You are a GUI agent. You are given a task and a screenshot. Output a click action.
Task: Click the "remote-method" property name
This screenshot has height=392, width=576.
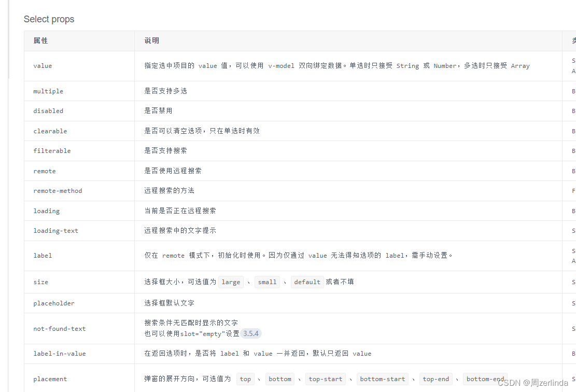click(58, 191)
